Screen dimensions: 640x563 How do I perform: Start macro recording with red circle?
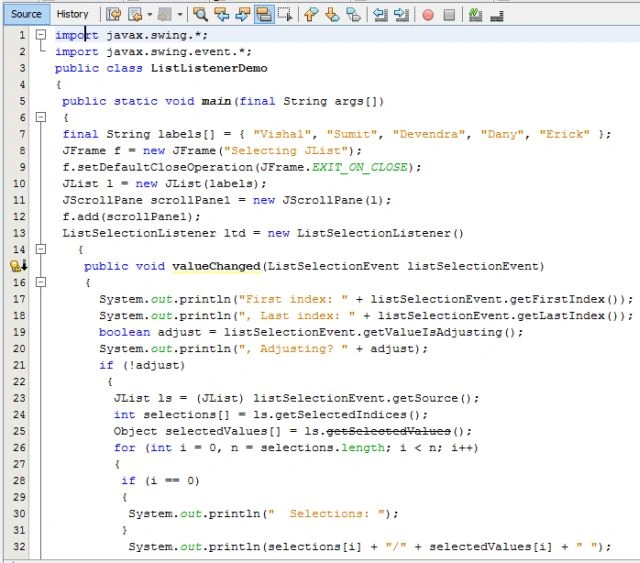pos(428,15)
